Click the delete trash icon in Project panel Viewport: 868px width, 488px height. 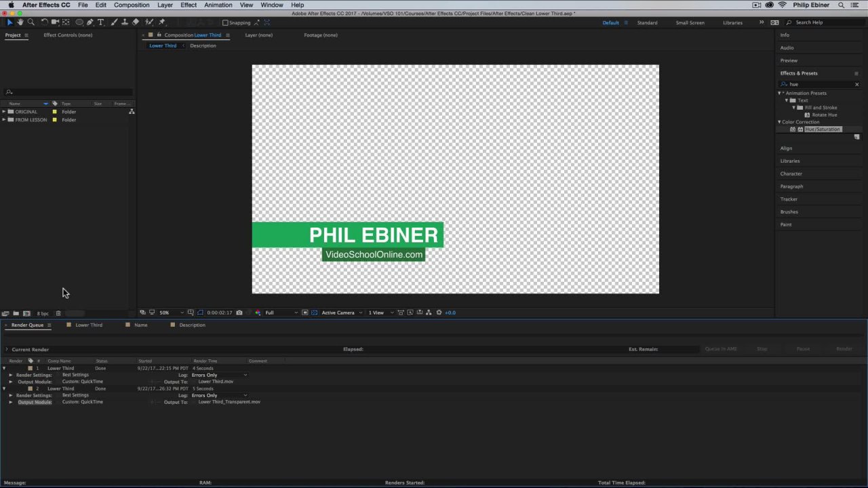pos(58,313)
